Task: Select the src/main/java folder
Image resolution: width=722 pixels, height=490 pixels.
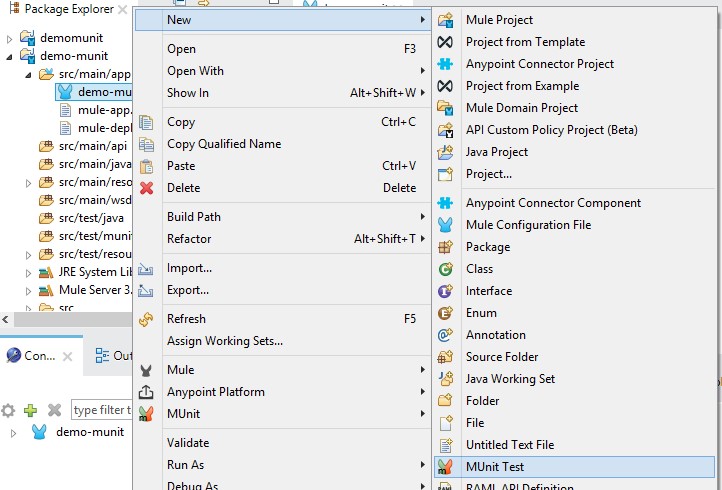Action: pos(85,164)
